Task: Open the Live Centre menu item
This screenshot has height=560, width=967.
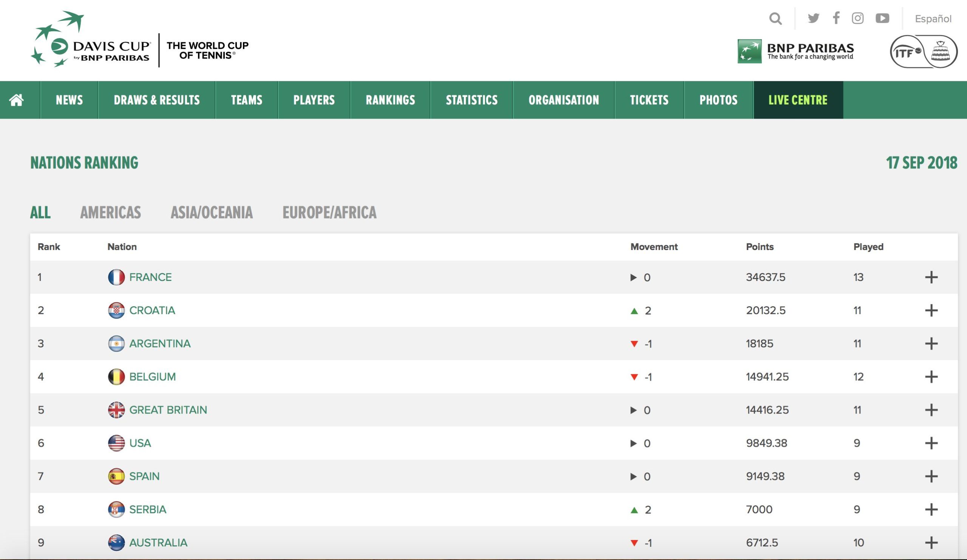Action: [x=798, y=100]
